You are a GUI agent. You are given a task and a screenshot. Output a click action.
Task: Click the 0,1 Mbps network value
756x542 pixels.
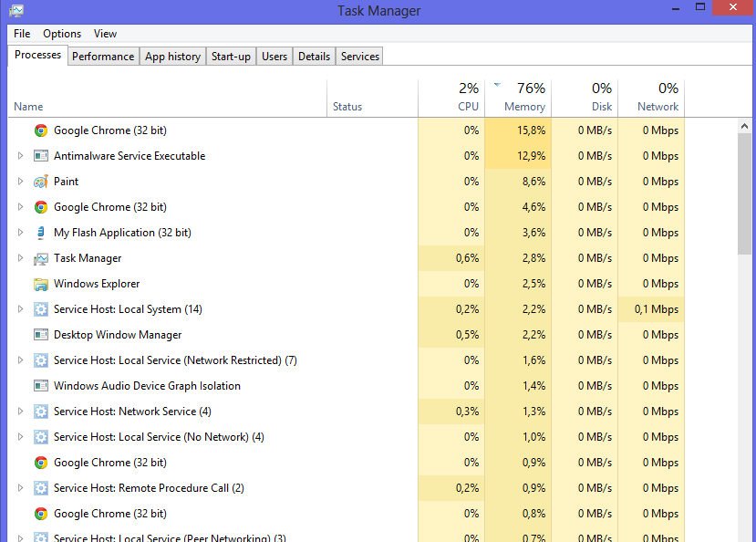click(657, 309)
